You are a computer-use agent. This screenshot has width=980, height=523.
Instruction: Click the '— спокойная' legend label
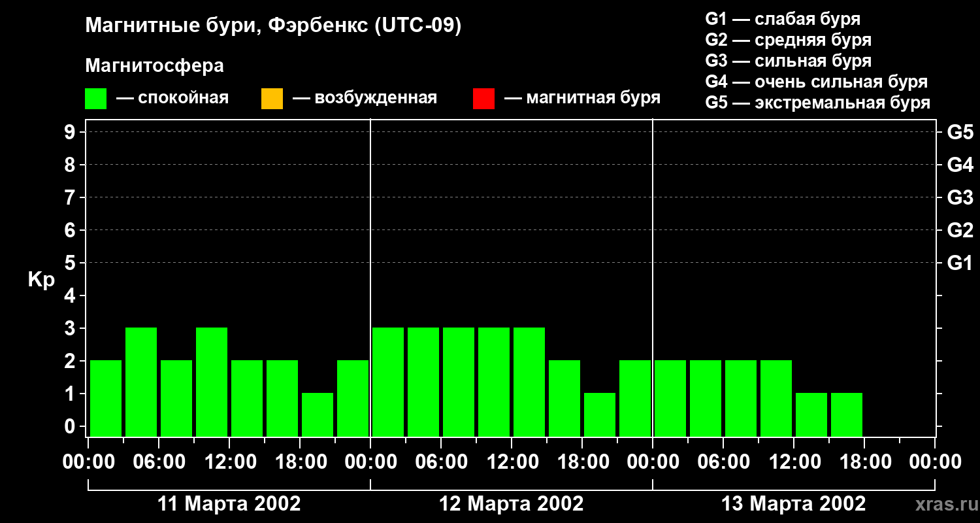point(172,98)
